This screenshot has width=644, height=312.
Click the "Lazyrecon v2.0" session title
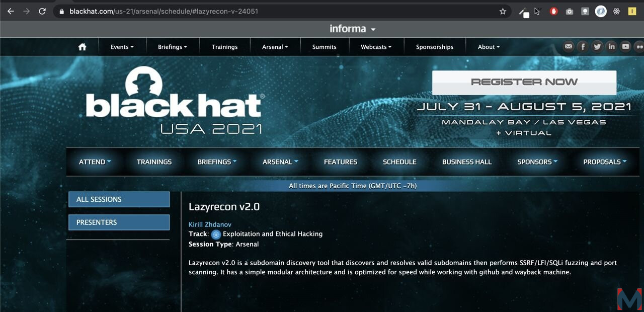coord(224,207)
